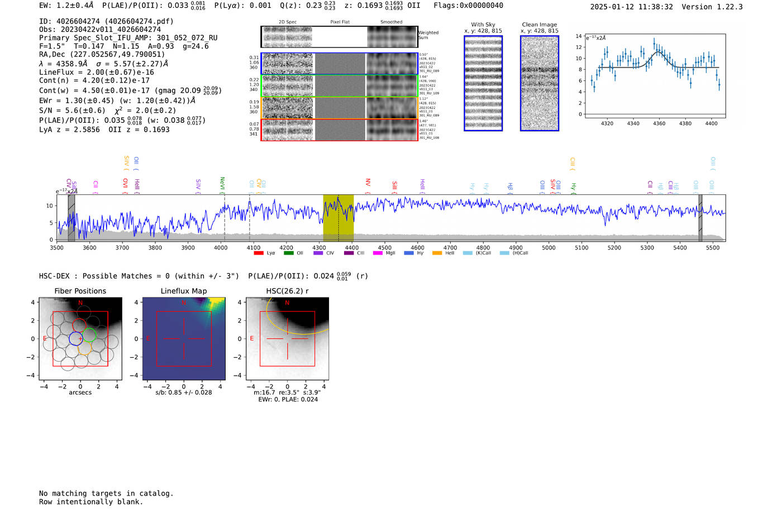Click the "Smoothed" column header
This screenshot has width=782, height=532.
(x=392, y=22)
